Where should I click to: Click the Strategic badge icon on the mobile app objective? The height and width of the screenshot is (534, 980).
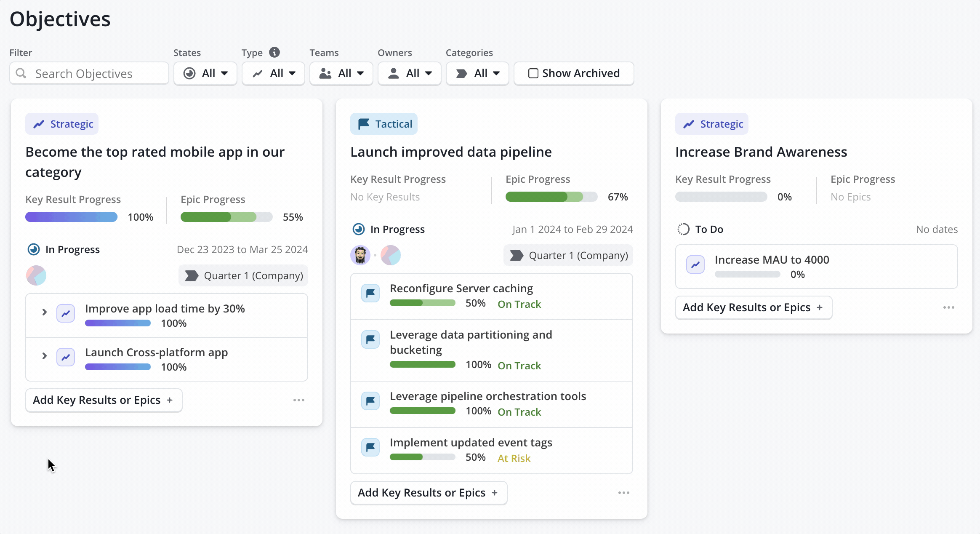[x=38, y=124]
